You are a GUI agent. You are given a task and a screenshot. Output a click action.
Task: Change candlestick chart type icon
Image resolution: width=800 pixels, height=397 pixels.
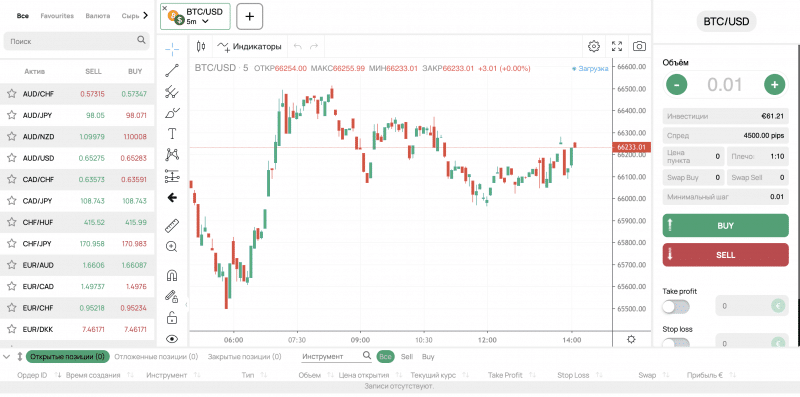201,46
